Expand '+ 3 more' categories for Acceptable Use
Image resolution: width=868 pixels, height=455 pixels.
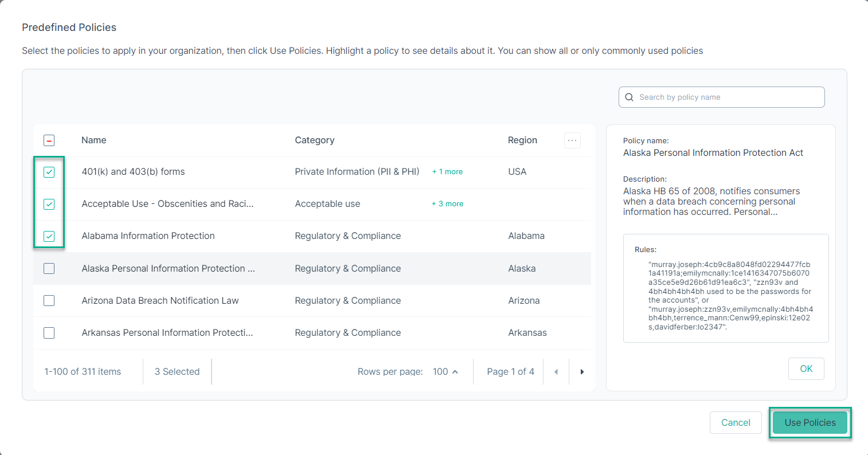(447, 203)
